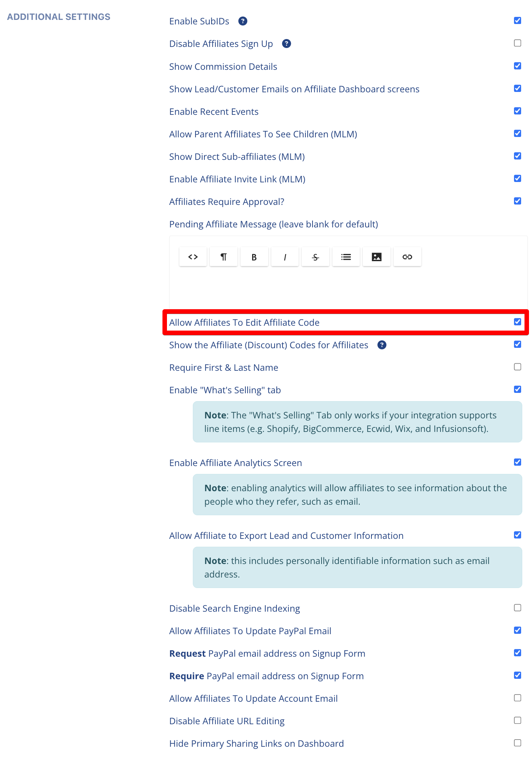The image size is (532, 761).
Task: Apply italic formatting in message editor
Action: click(x=285, y=257)
